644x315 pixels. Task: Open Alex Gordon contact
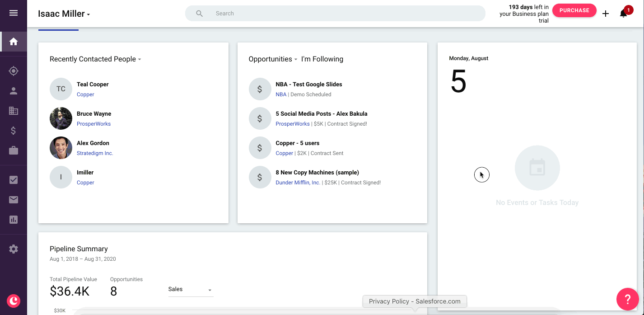tap(93, 143)
